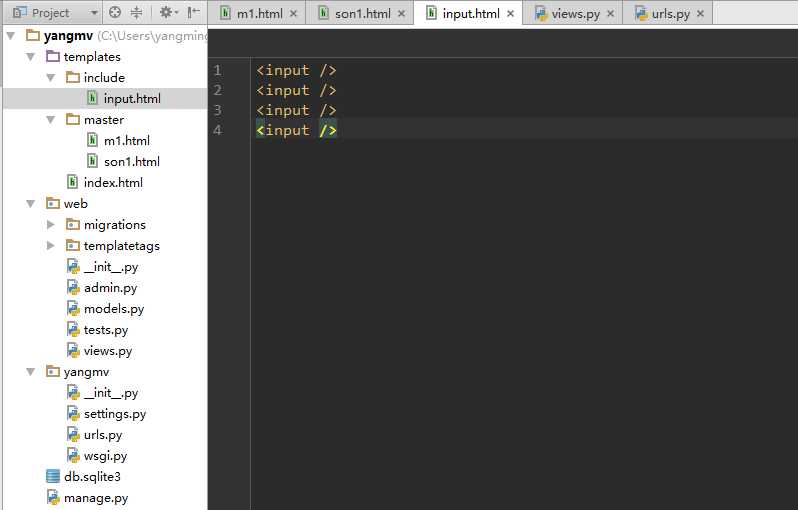This screenshot has width=798, height=510.
Task: Close the input.html tab
Action: click(510, 14)
